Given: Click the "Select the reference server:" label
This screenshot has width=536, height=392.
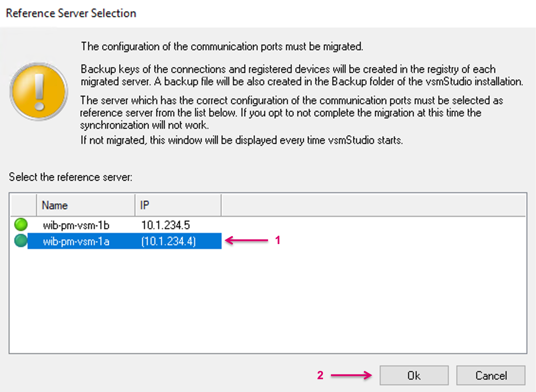Looking at the screenshot, I should (70, 177).
